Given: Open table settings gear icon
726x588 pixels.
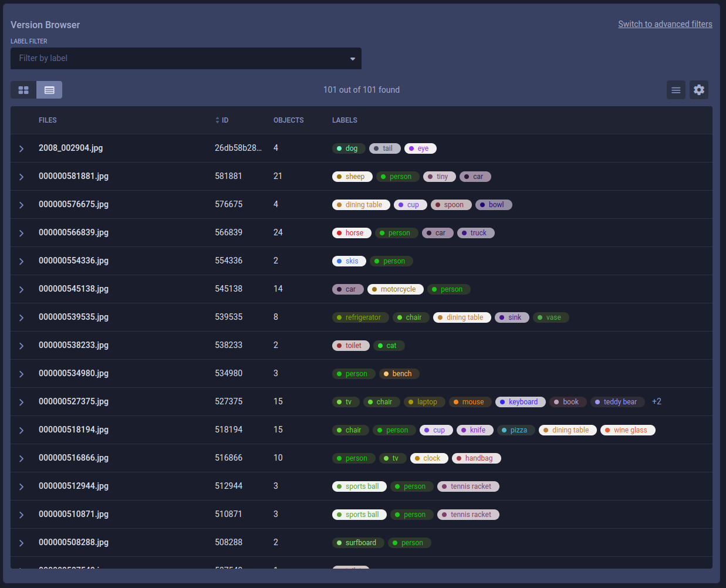Looking at the screenshot, I should 698,90.
